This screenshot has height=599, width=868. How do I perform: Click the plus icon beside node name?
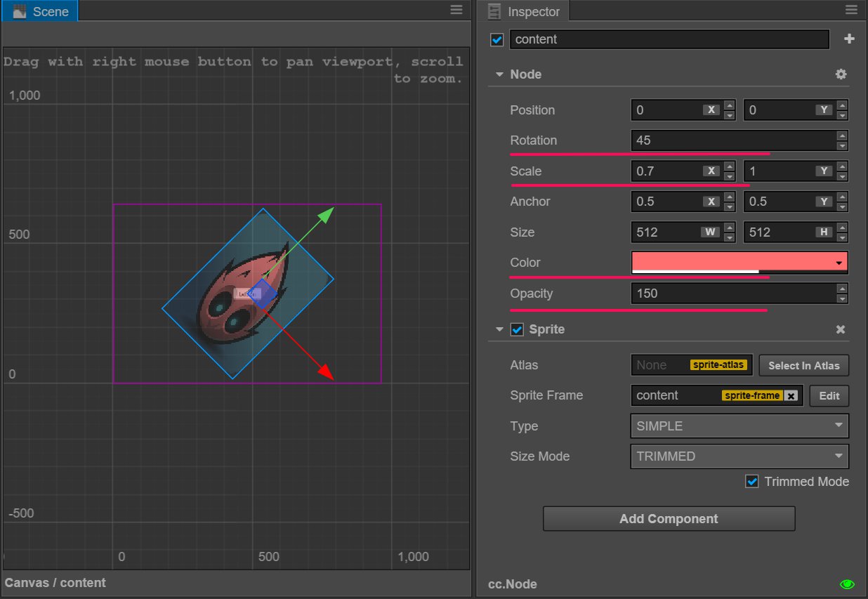849,39
